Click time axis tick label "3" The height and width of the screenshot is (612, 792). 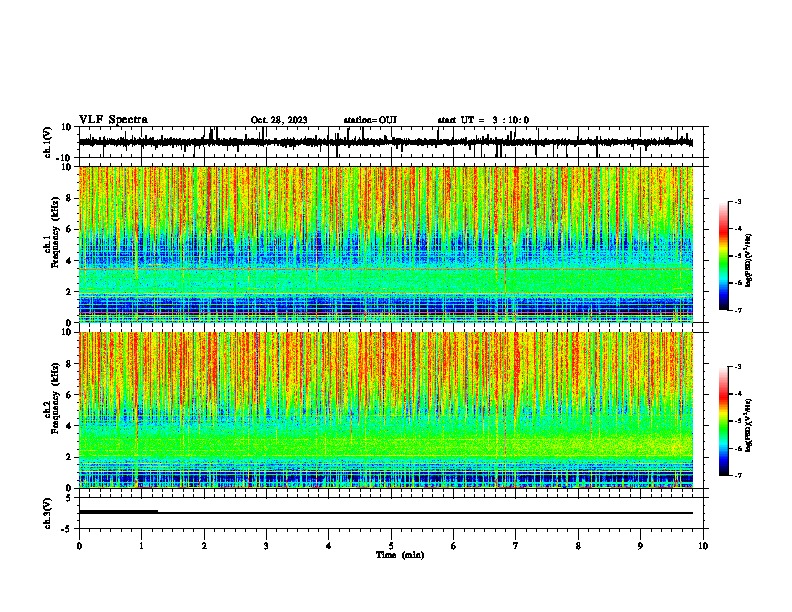coord(266,546)
